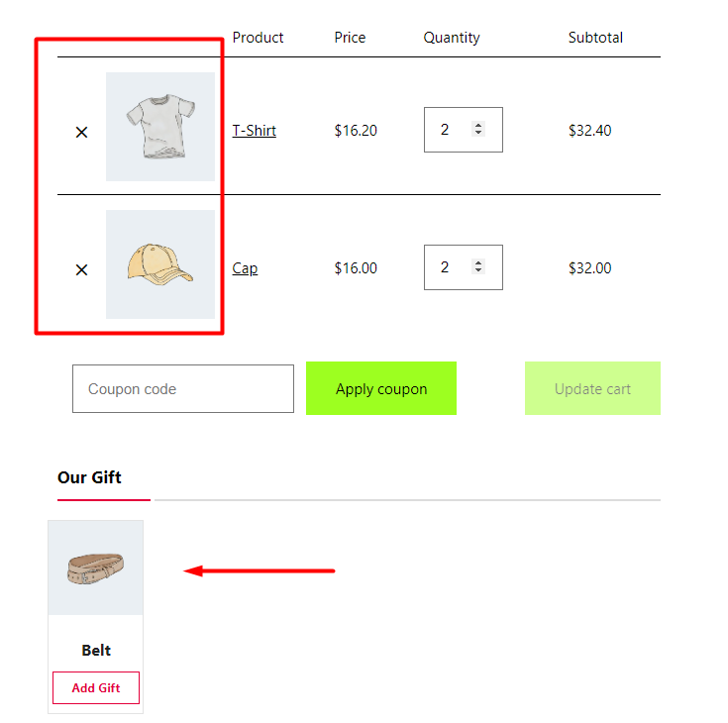Open the Cap product link

pyautogui.click(x=245, y=268)
